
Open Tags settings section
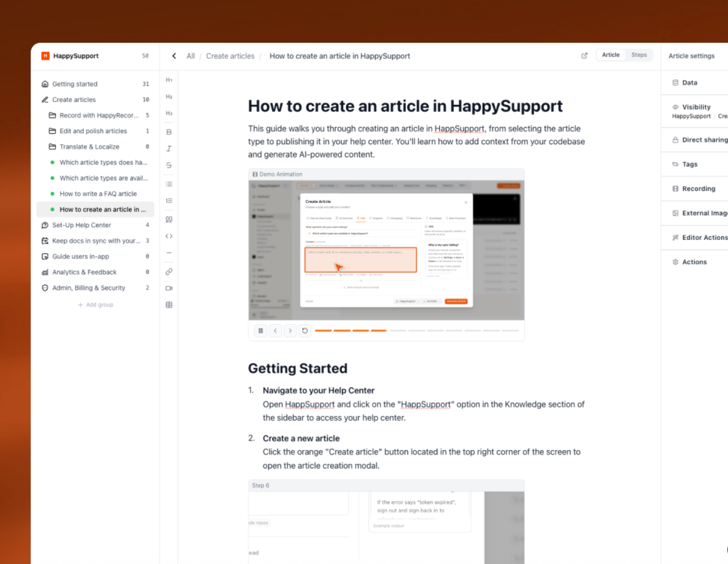(x=694, y=164)
